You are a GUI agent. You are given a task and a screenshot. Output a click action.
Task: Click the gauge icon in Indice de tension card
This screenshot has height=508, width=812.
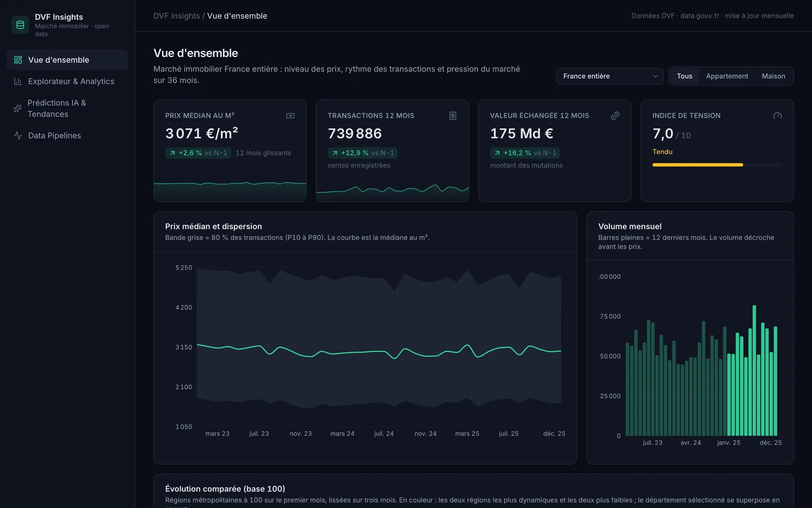click(x=777, y=116)
